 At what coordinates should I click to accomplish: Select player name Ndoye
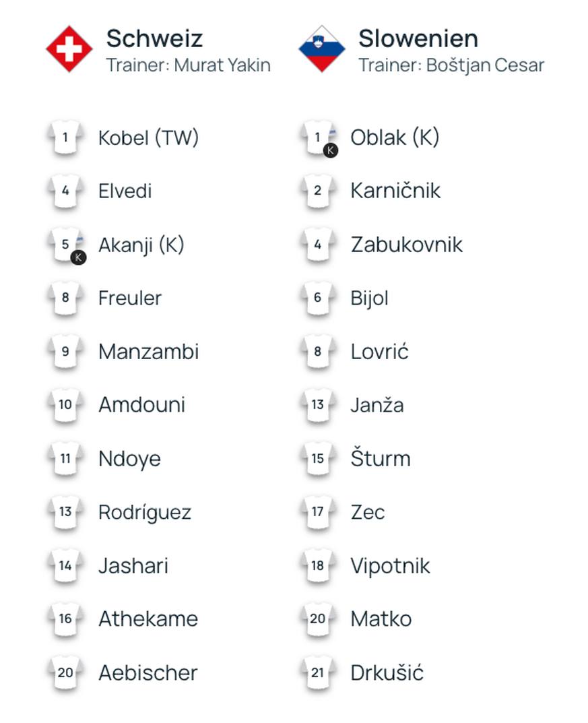pos(129,458)
